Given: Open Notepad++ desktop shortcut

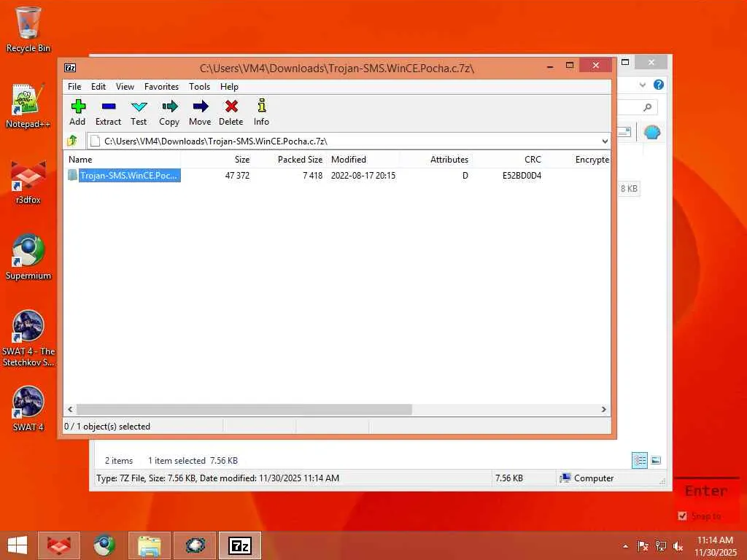Looking at the screenshot, I should (28, 106).
